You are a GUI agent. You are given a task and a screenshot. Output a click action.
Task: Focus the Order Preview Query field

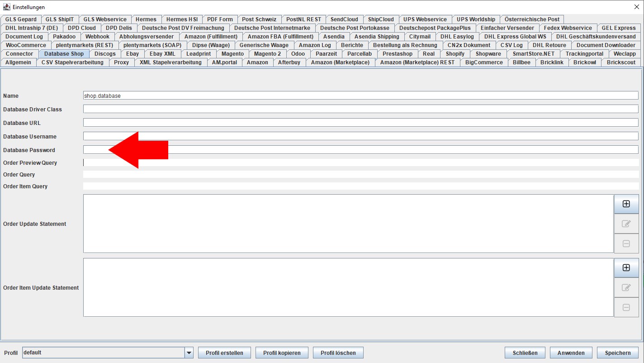(x=360, y=162)
